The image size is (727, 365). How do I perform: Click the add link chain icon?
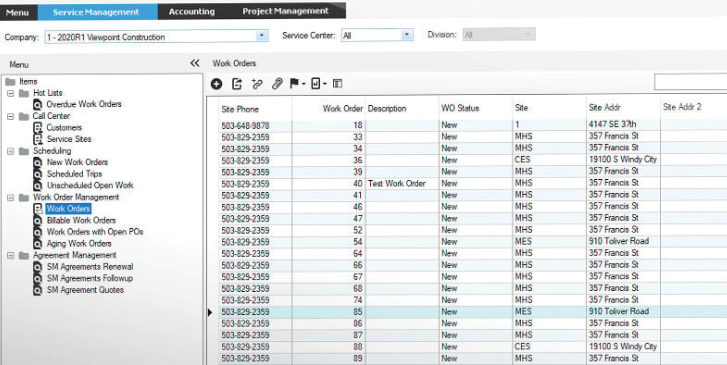pos(257,84)
